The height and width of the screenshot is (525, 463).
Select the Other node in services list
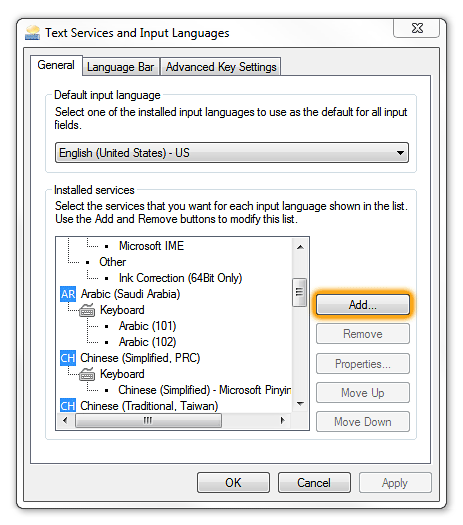(112, 262)
